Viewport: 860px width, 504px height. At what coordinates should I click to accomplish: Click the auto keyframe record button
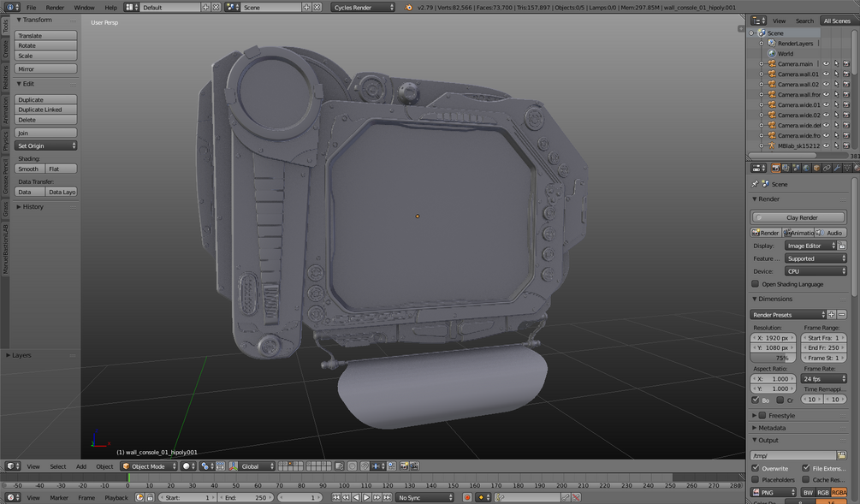tap(467, 497)
